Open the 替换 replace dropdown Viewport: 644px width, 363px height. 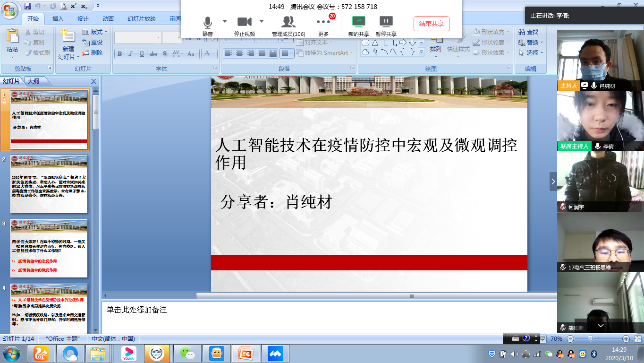(531, 43)
